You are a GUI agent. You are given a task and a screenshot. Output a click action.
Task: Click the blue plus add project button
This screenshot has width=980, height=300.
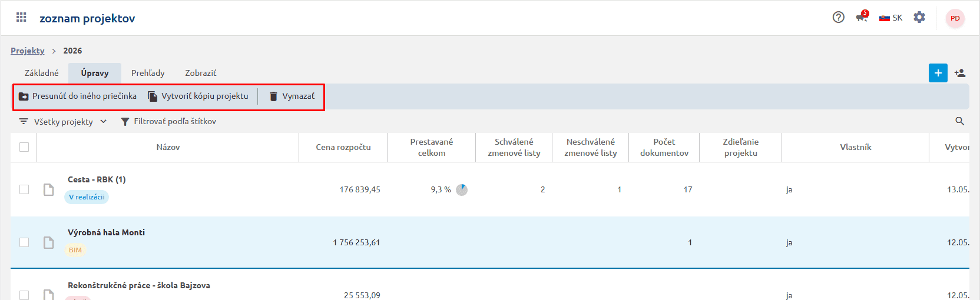938,73
